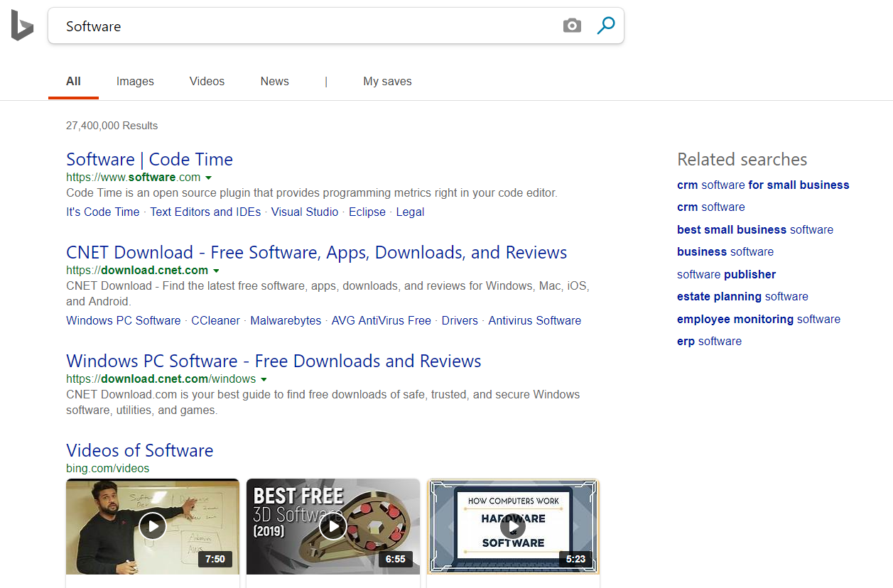Switch to the Images tab
The width and height of the screenshot is (893, 588).
point(135,82)
